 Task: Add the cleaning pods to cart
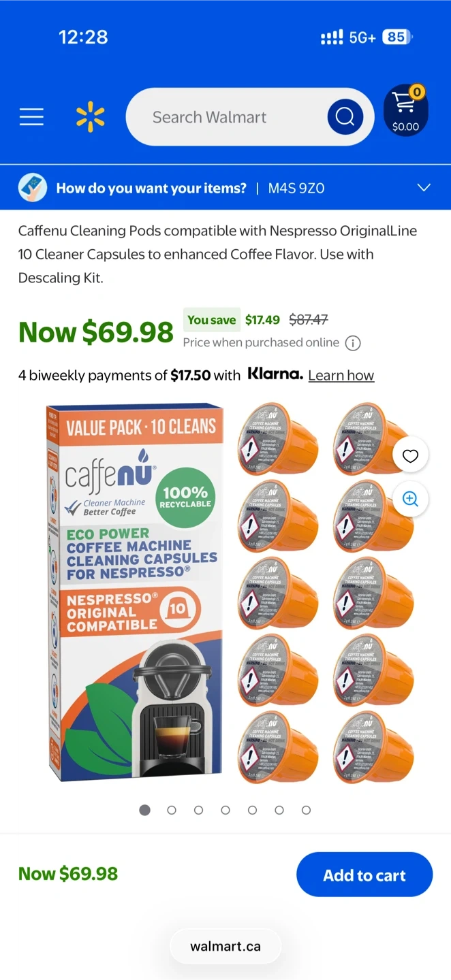tap(364, 875)
